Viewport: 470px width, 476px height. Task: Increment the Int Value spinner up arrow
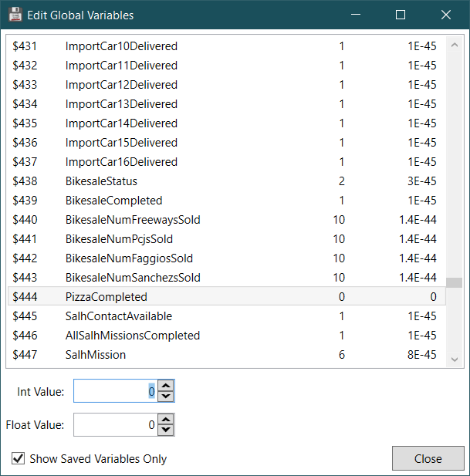(x=166, y=387)
